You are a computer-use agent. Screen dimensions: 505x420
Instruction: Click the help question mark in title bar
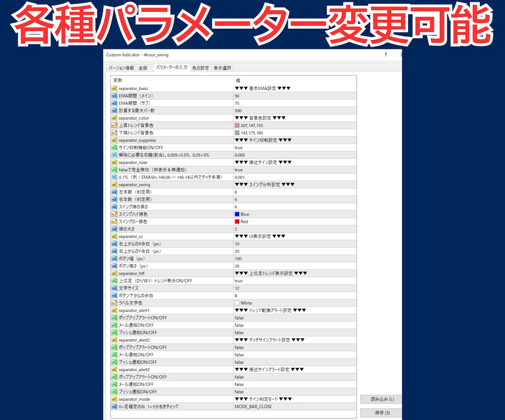pos(386,55)
